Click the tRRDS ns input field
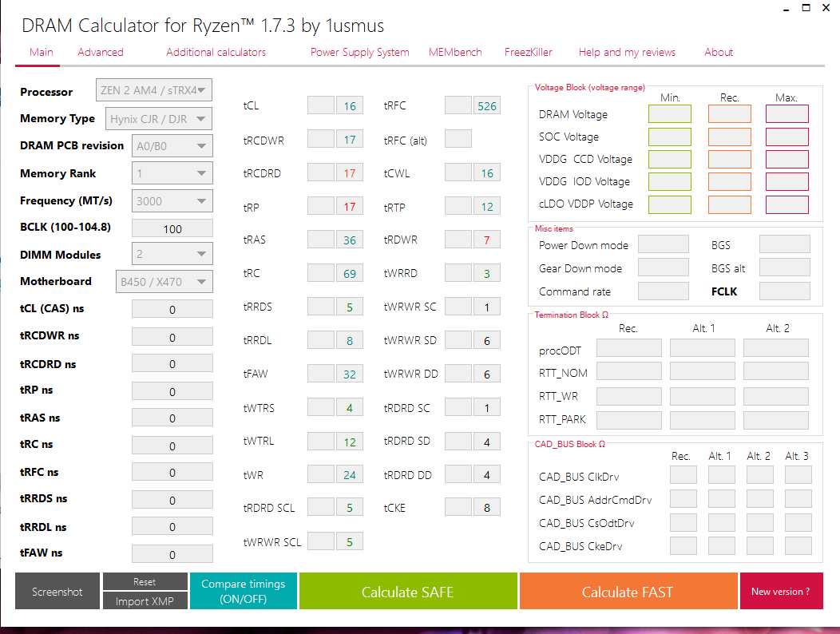 coord(172,500)
